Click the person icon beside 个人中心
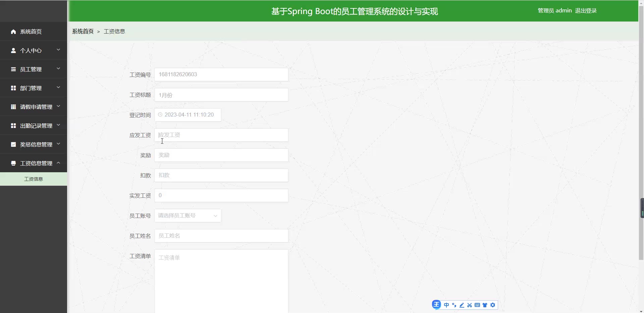644x313 pixels. click(13, 50)
